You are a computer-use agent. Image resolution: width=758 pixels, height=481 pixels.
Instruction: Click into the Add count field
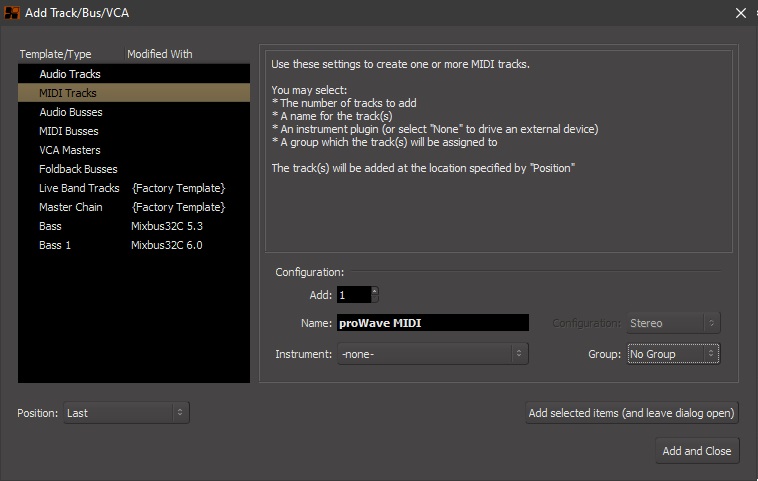353,295
